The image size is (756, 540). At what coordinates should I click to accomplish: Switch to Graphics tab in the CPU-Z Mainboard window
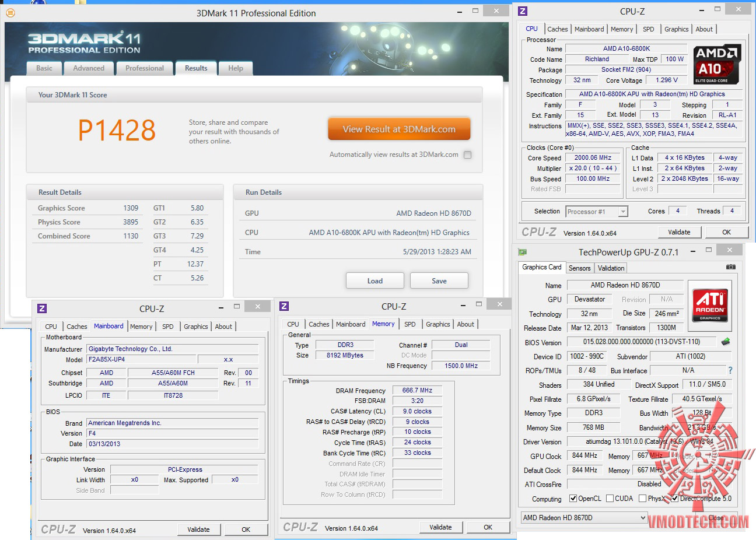click(x=195, y=327)
